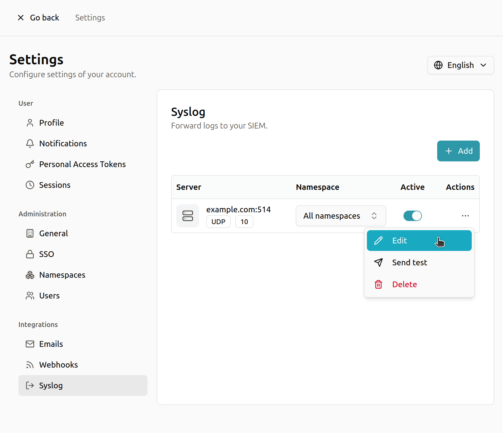
Task: Click the trash icon beside Delete
Action: point(378,284)
